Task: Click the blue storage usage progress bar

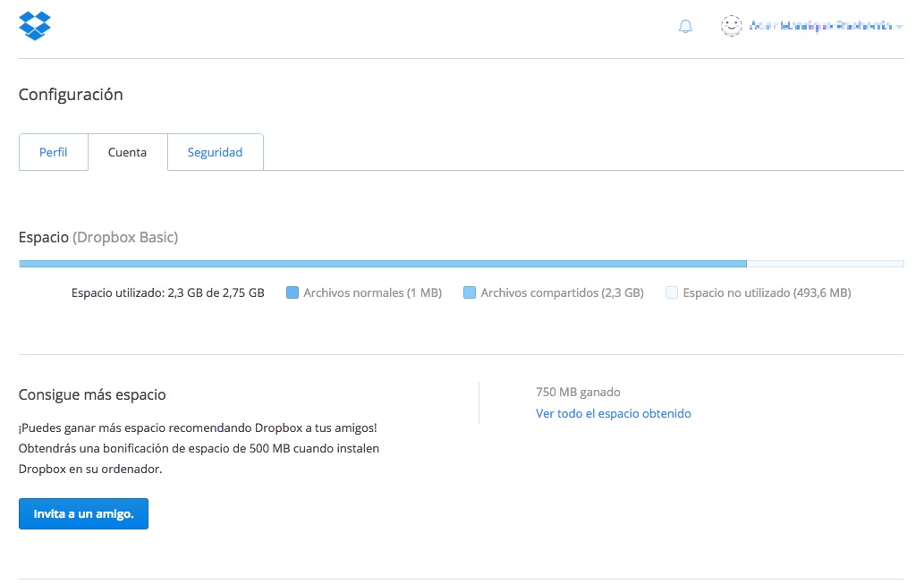Action: 376,263
